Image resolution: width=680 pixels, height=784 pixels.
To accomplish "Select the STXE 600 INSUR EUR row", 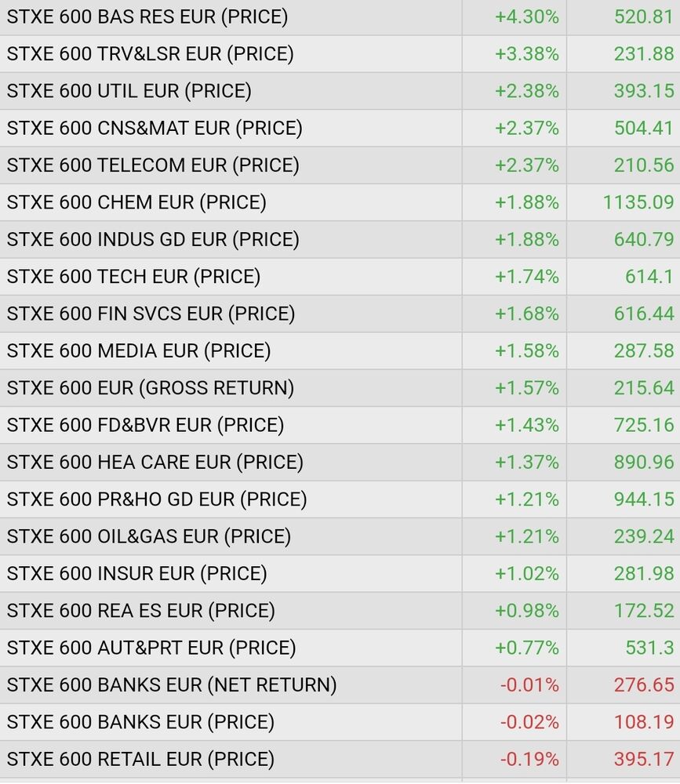I will point(137,574).
